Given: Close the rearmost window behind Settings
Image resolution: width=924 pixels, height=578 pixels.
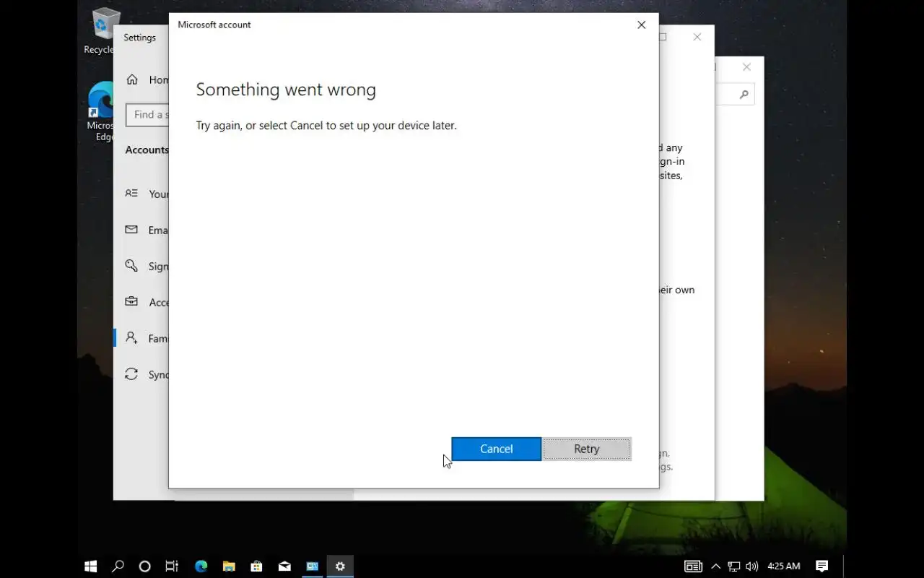Looking at the screenshot, I should (x=746, y=67).
